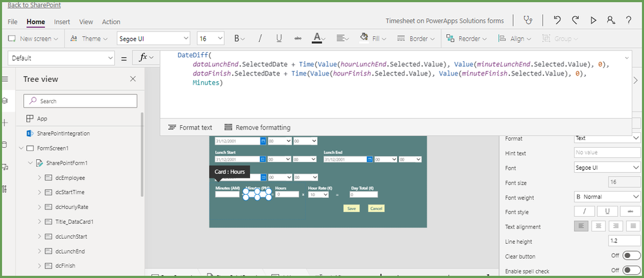644x278 pixels.
Task: Click the Cancel button on the form
Action: [x=376, y=208]
